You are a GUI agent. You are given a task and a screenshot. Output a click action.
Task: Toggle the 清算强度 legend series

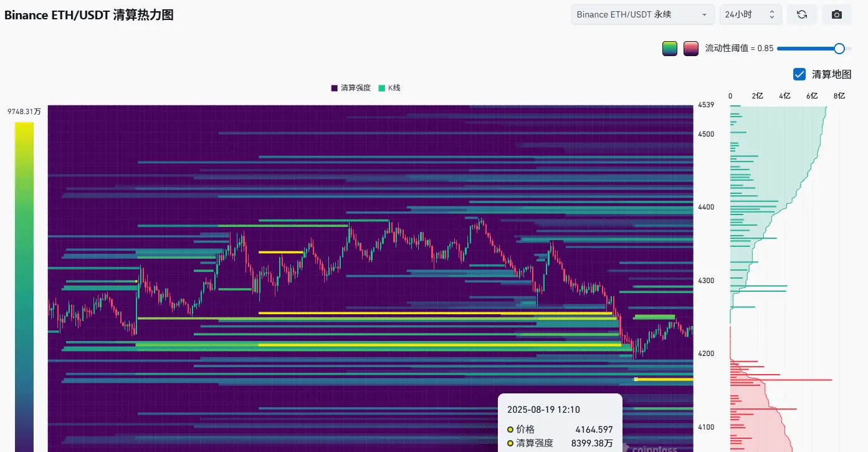tap(351, 88)
